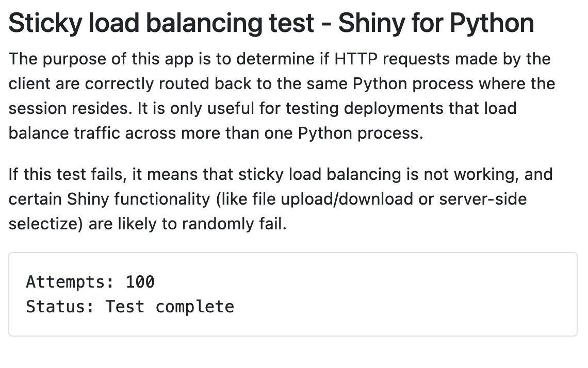588x368 pixels.
Task: Click the word "traffic" in the first paragraph
Action: pos(99,133)
